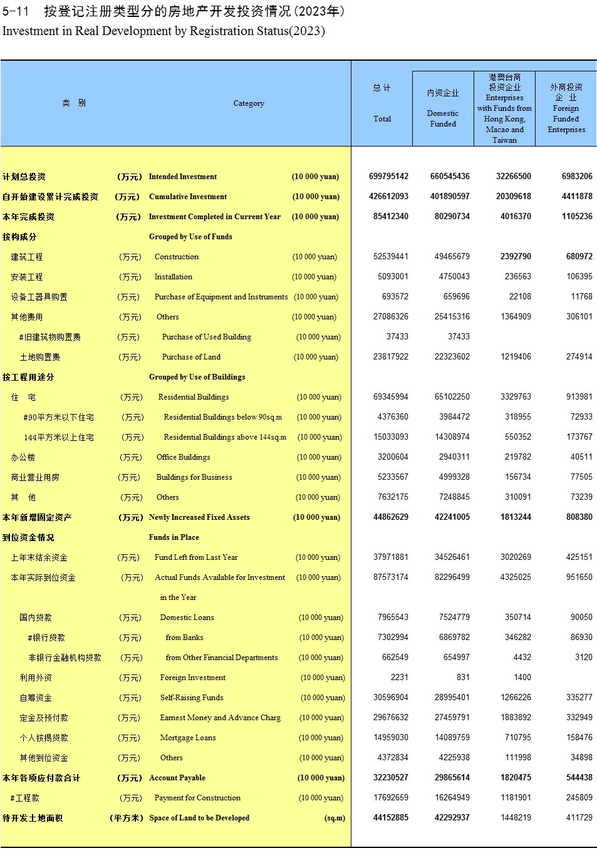
Task: Select 'Space of Land to be Developed' label
Action: [x=199, y=818]
